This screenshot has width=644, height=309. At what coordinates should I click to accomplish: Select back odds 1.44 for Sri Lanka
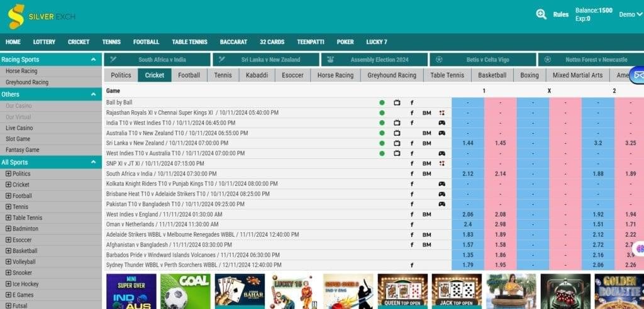pyautogui.click(x=468, y=143)
